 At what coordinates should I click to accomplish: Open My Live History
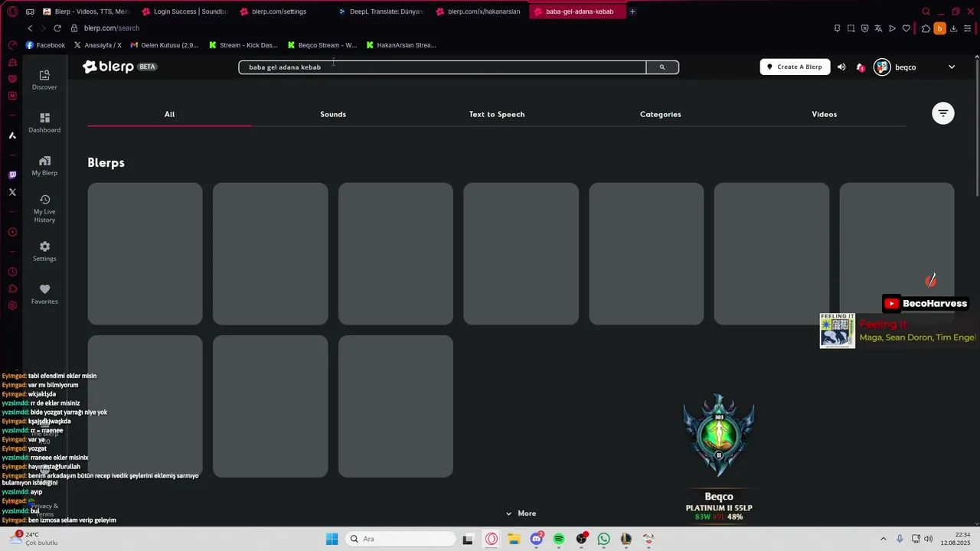pyautogui.click(x=44, y=209)
